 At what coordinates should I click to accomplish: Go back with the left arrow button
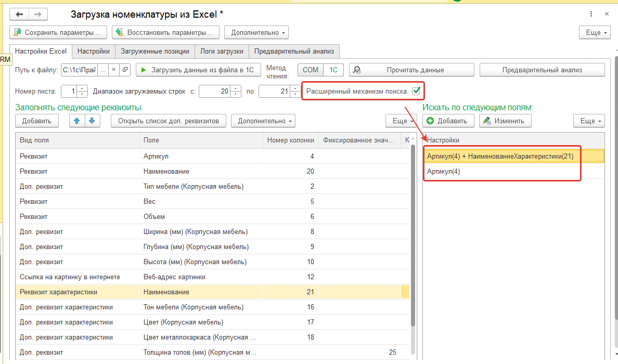(19, 15)
